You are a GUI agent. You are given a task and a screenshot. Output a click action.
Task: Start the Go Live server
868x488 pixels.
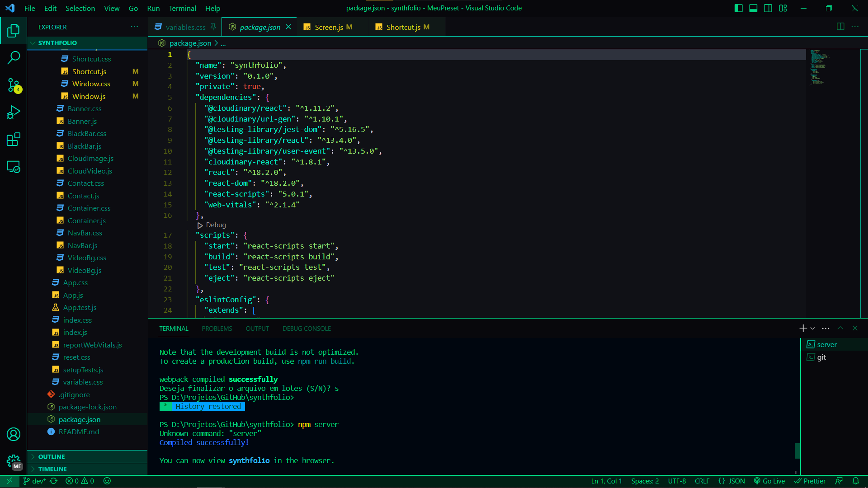point(769,481)
